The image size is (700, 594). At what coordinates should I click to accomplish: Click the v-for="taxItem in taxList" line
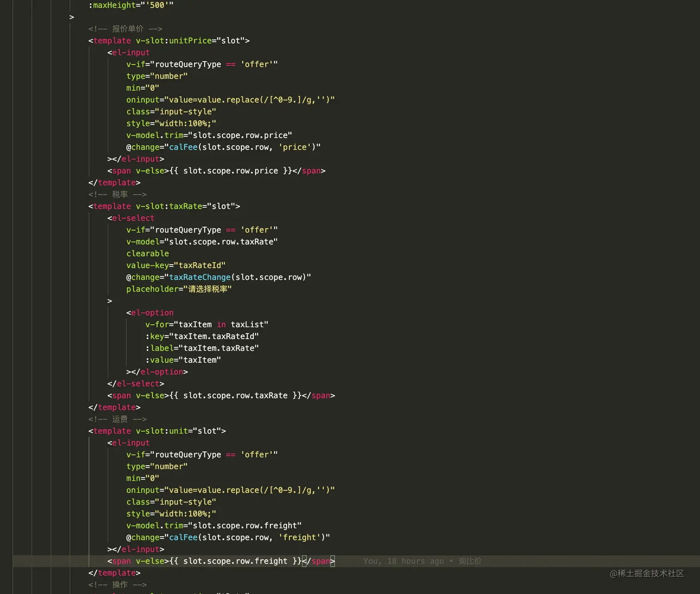tap(207, 324)
